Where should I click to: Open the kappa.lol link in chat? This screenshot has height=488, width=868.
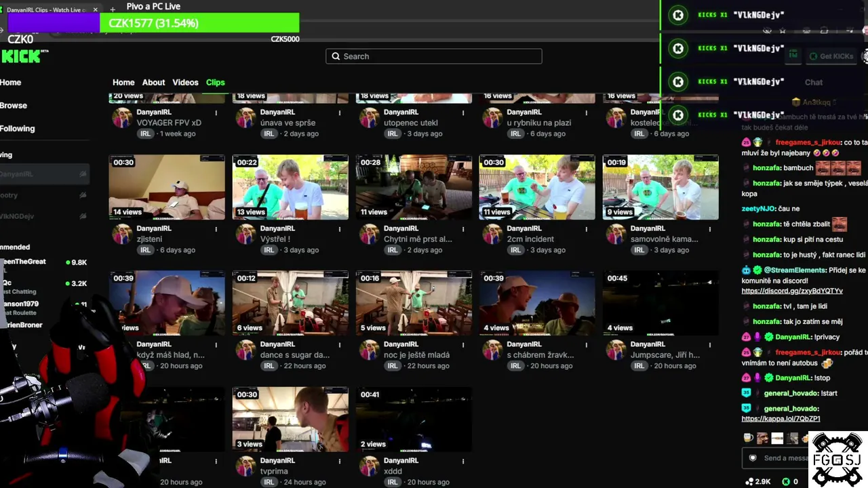781,419
